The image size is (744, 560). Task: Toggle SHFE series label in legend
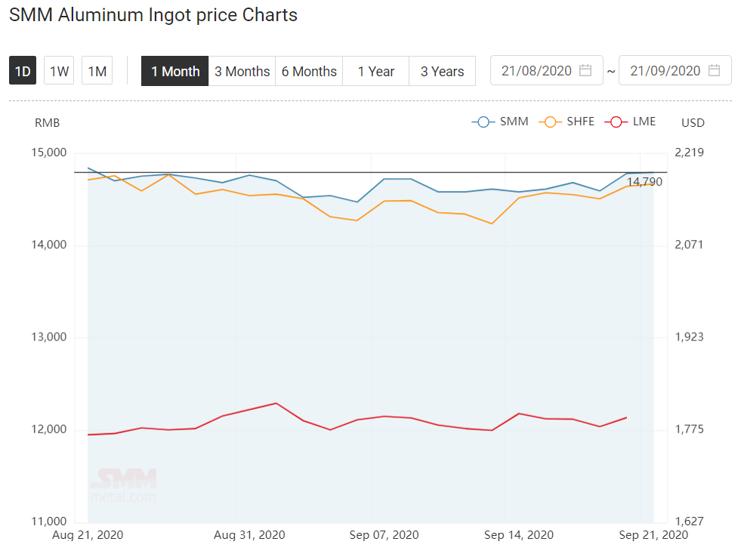(x=580, y=122)
